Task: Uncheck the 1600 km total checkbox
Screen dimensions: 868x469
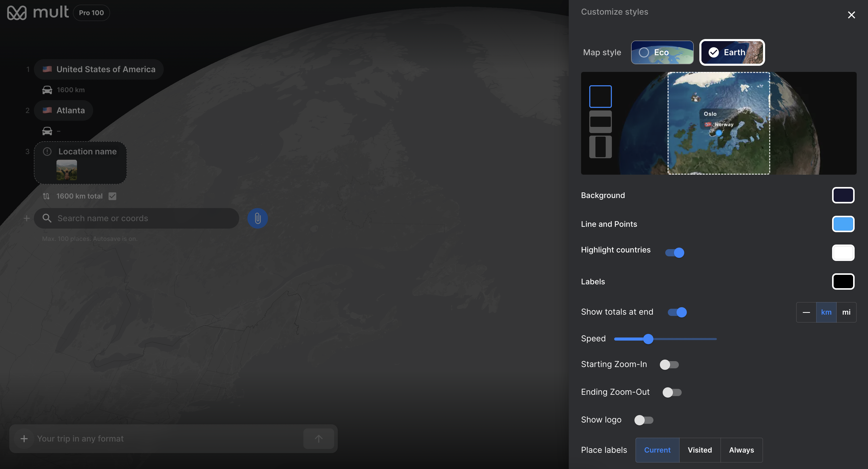Action: click(112, 196)
